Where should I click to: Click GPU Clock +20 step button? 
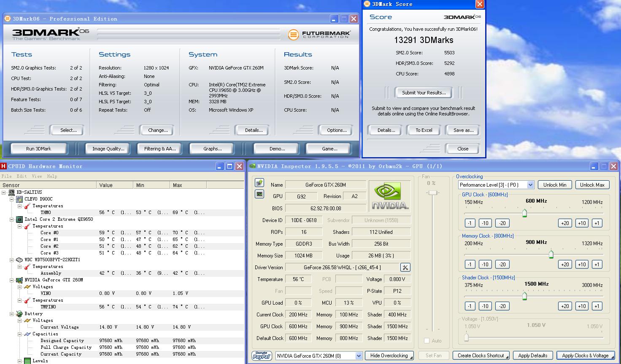tap(565, 223)
